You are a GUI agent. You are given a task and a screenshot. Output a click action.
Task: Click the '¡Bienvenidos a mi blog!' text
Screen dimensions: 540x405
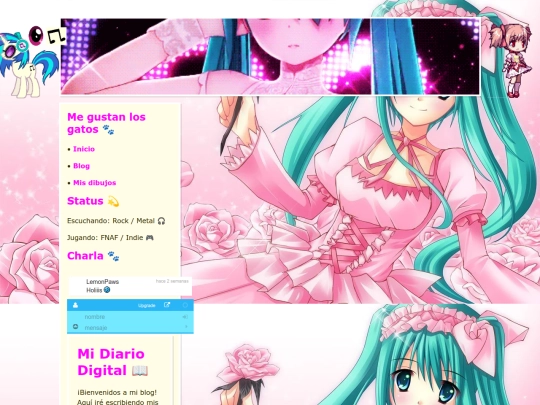(117, 393)
